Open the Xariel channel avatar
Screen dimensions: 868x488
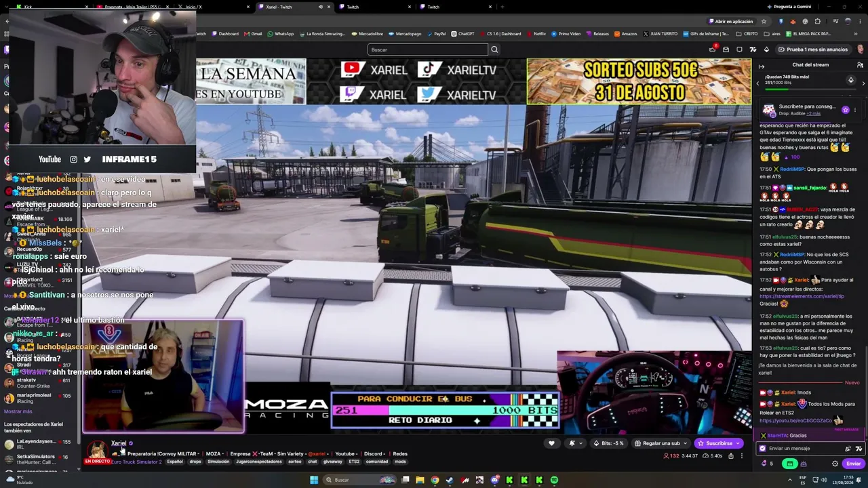[x=97, y=449]
